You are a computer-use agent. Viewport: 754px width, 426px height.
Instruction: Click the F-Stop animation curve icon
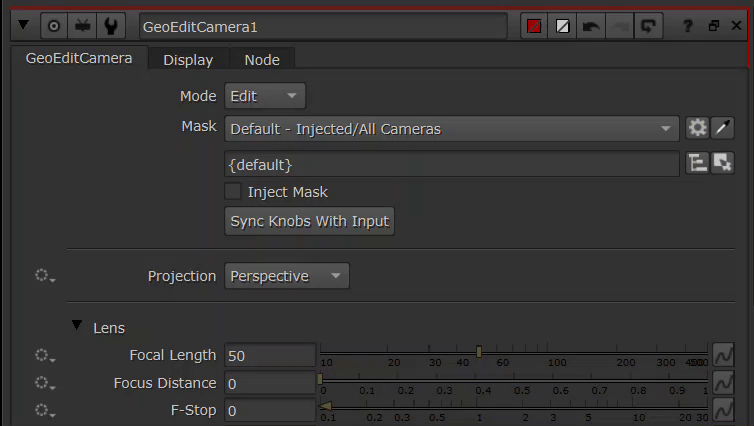coord(723,410)
